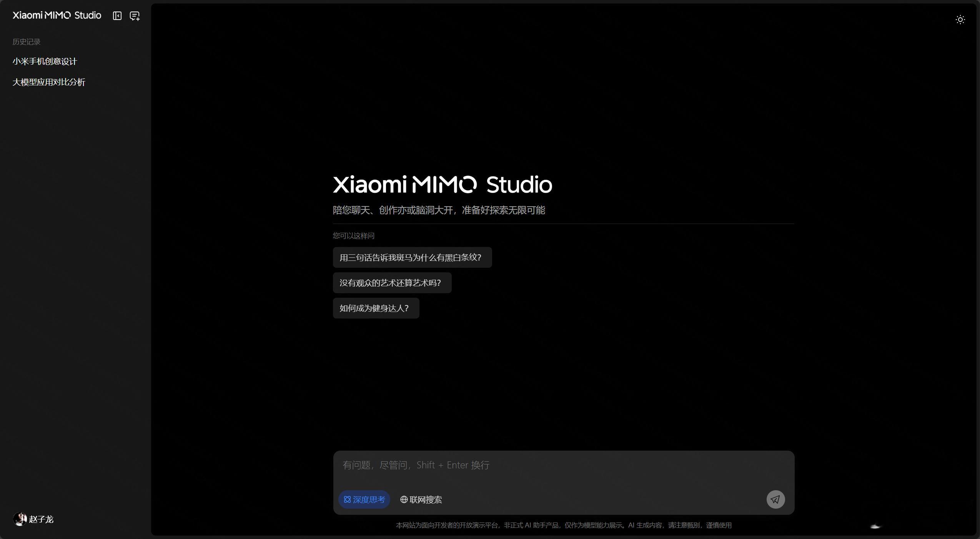Open history chat 小米手机创意设计
Viewport: 980px width, 539px height.
tap(45, 61)
